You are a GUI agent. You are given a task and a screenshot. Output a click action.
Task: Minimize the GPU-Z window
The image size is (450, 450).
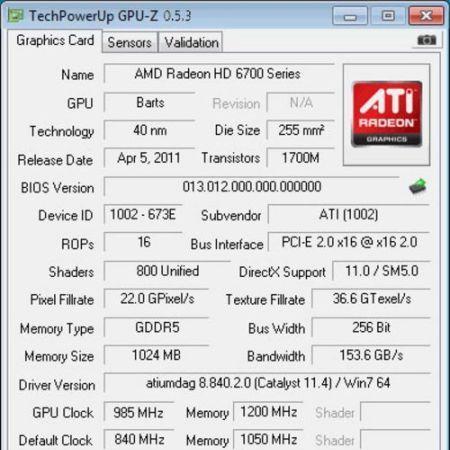pos(350,16)
